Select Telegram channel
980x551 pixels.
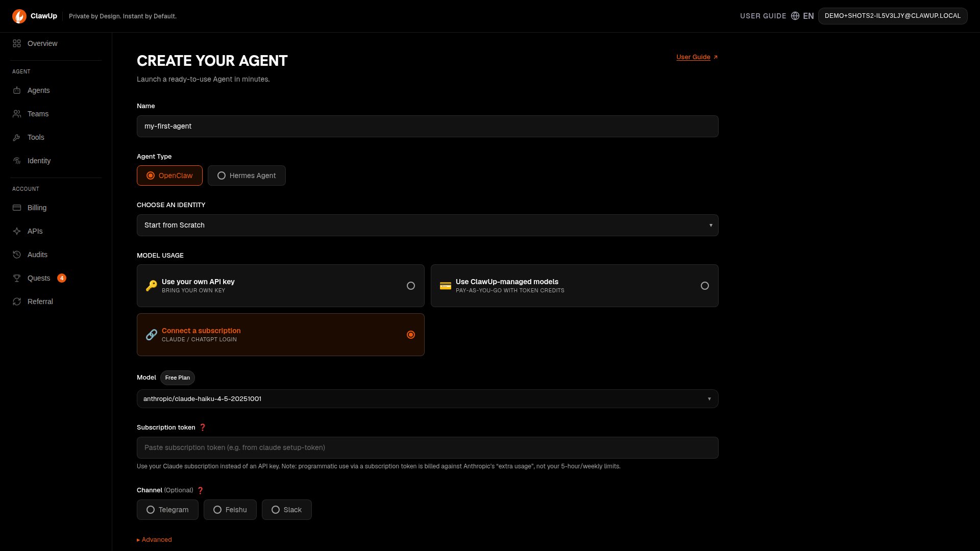(x=167, y=510)
